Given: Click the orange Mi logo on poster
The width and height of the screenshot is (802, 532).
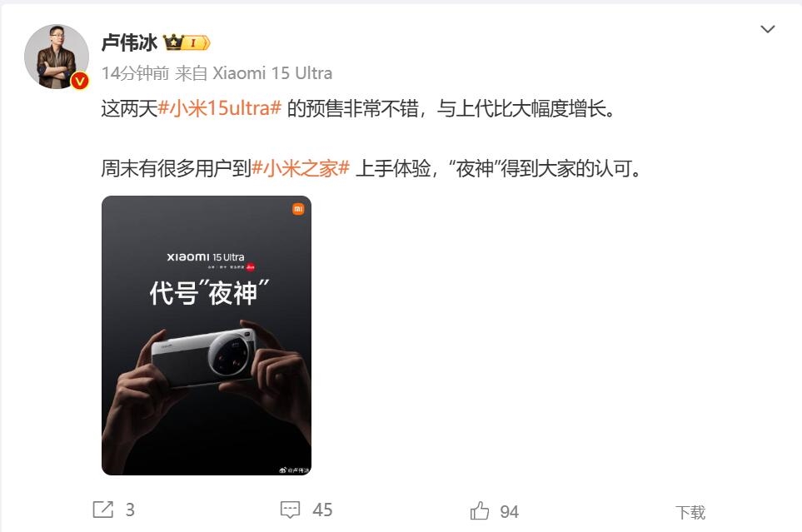Looking at the screenshot, I should (x=298, y=209).
